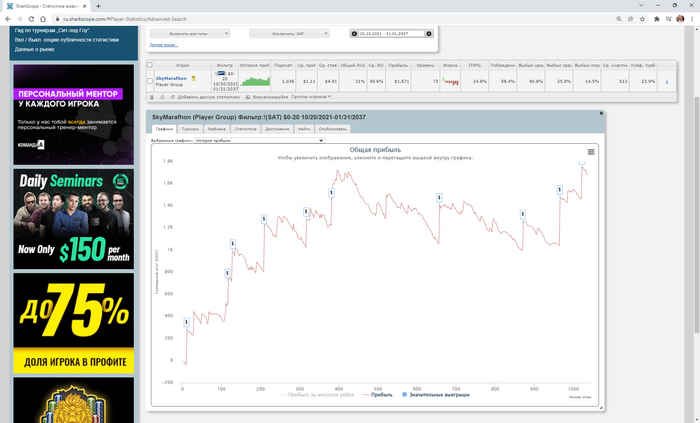The height and width of the screenshot is (423, 700).
Task: Sort by the "Общий ROI" column header
Action: (353, 65)
